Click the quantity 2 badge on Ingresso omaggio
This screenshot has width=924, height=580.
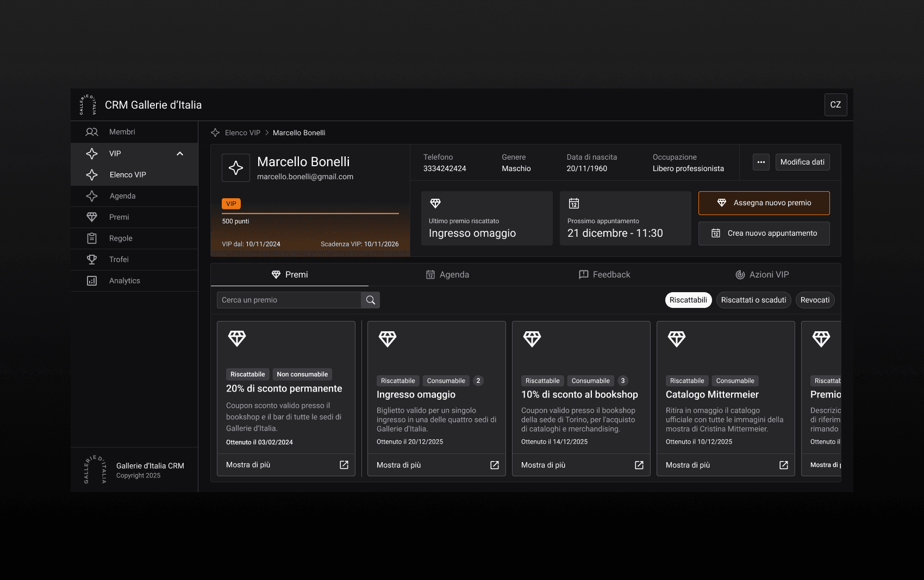(478, 381)
